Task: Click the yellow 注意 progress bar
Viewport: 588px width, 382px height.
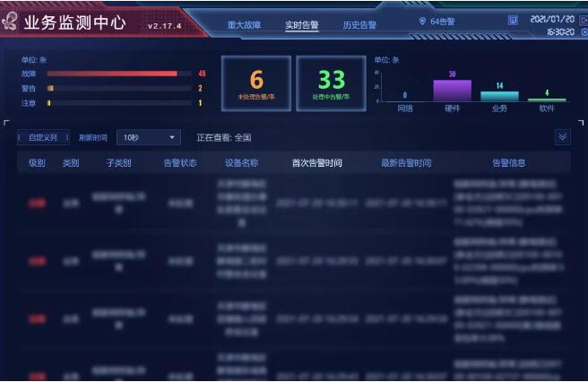Action: point(48,103)
